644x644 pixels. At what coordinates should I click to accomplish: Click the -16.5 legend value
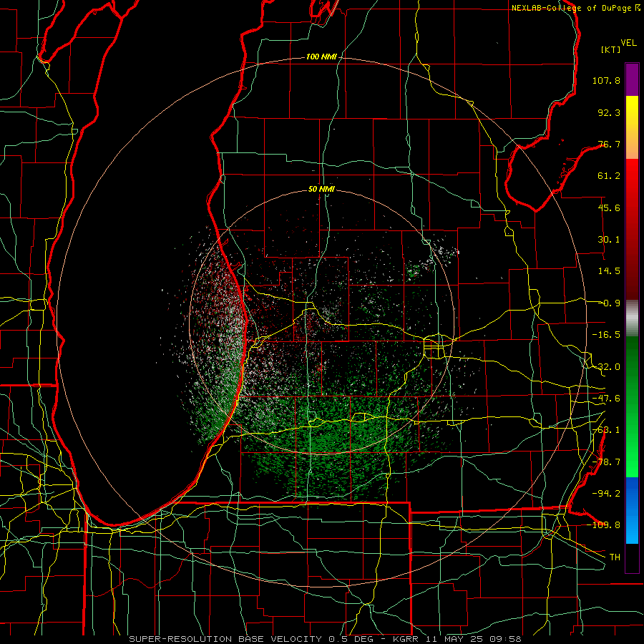[x=606, y=335]
